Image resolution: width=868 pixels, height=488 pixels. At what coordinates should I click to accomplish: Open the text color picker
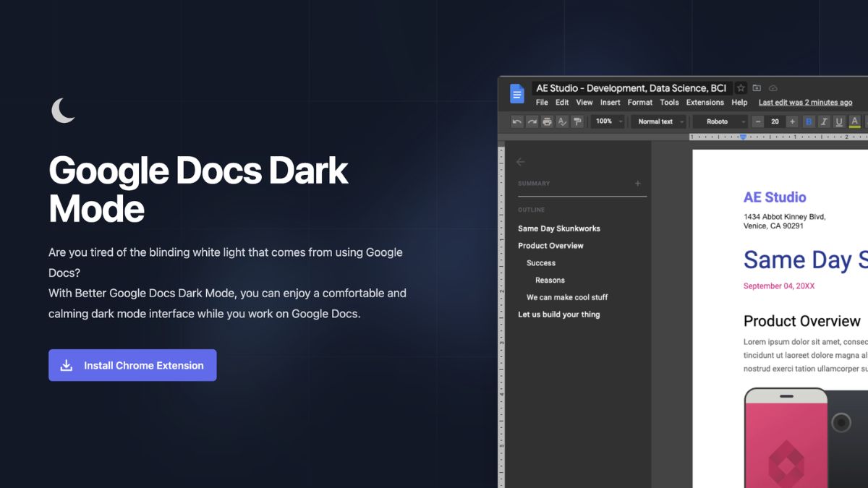[x=854, y=121]
